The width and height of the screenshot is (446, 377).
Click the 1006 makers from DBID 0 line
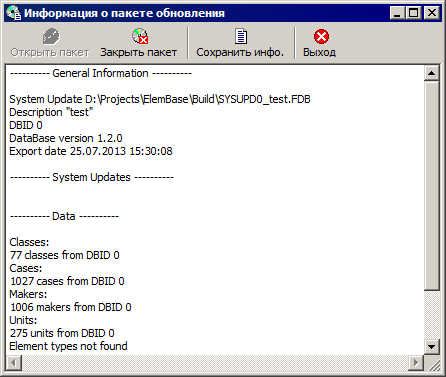[x=70, y=307]
